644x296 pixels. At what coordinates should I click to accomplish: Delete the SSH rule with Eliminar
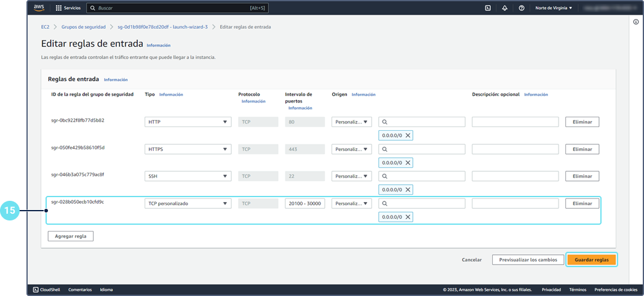click(x=582, y=176)
